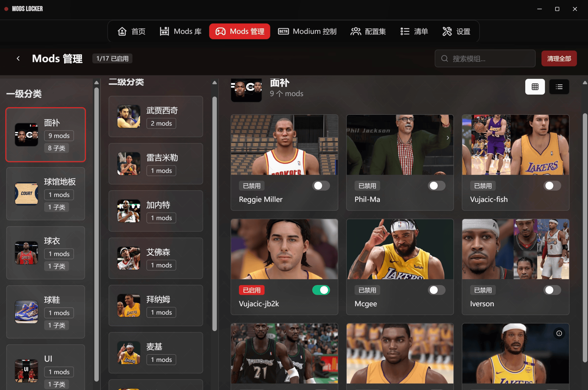Select the 艾佛森 subcategory
This screenshot has width=588, height=390.
156,258
